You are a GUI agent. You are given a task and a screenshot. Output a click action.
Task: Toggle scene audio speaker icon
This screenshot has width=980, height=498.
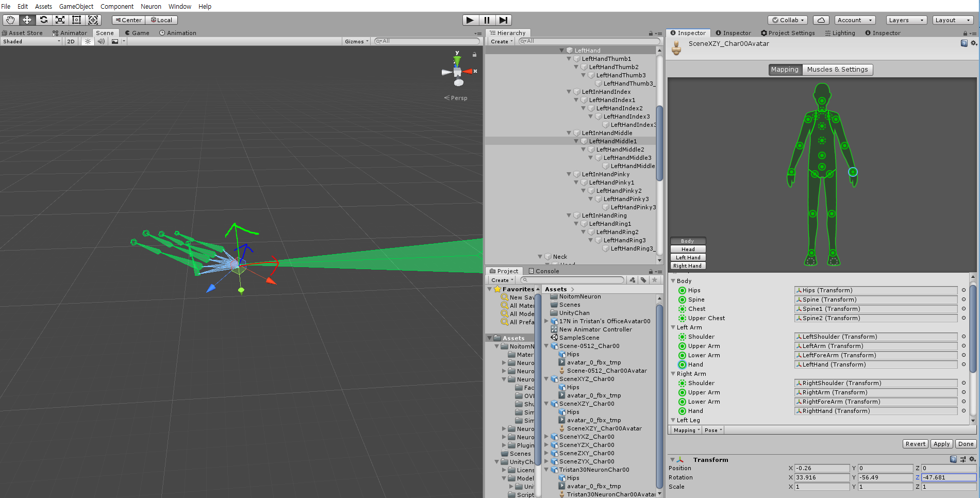101,41
